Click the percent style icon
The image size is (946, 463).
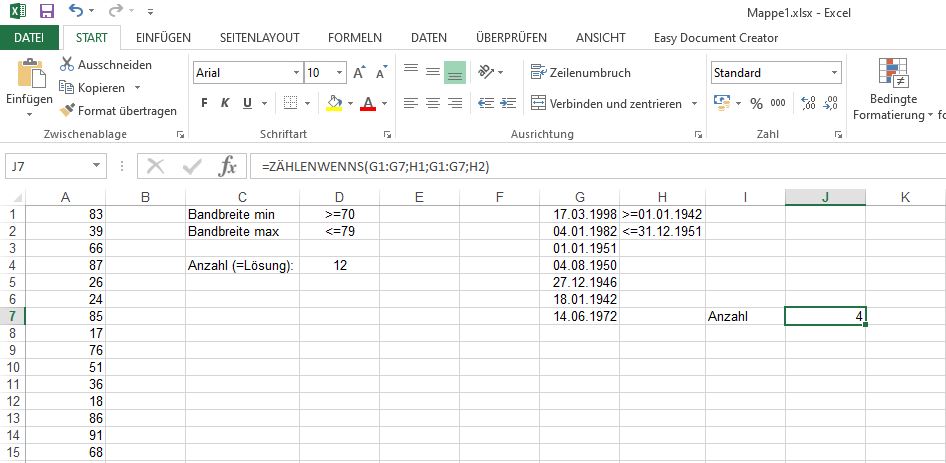pyautogui.click(x=756, y=103)
